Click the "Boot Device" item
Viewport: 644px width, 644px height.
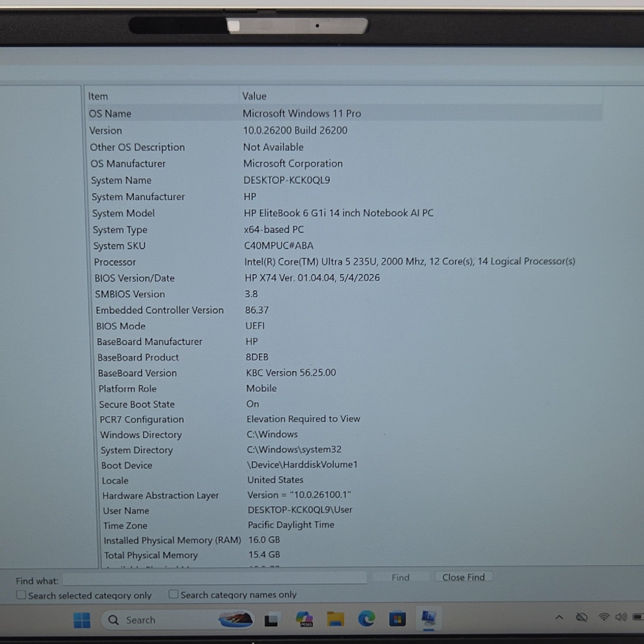(x=127, y=465)
